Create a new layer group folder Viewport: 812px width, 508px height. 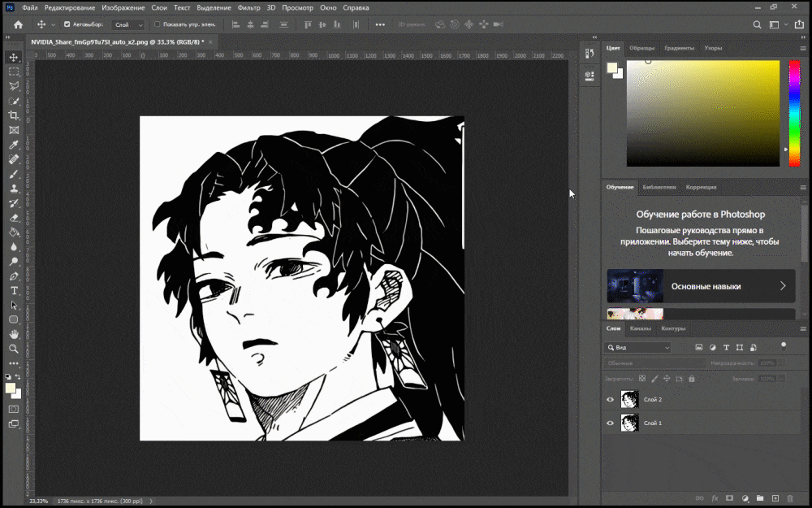click(760, 498)
